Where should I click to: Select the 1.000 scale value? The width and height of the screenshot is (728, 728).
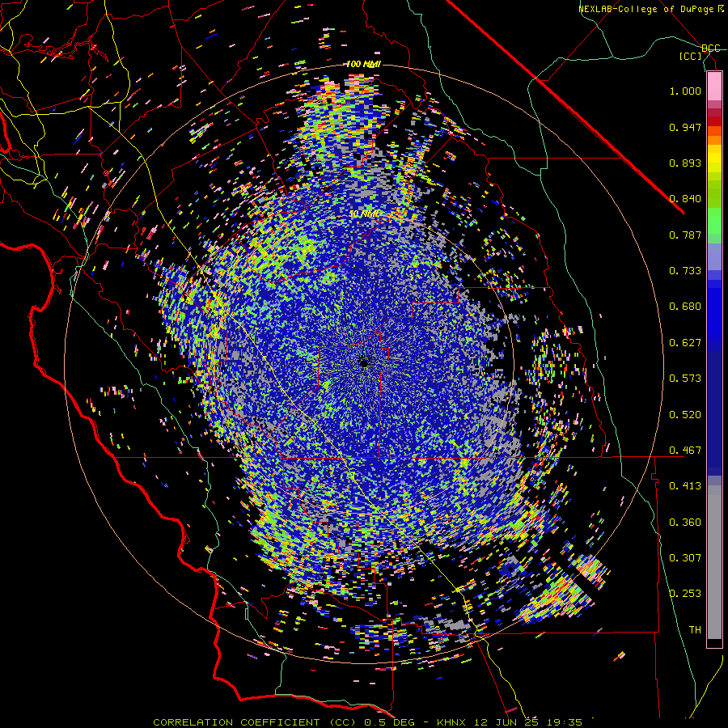(x=685, y=91)
